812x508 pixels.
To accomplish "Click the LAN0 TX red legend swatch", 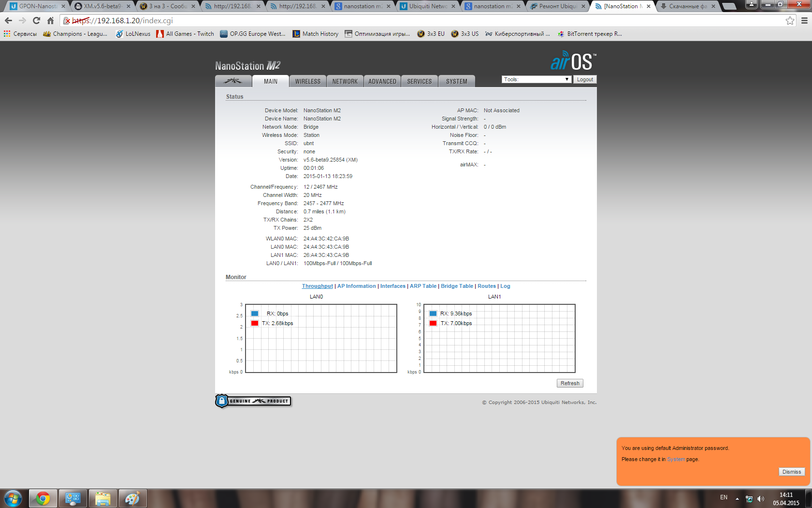I will [x=255, y=323].
